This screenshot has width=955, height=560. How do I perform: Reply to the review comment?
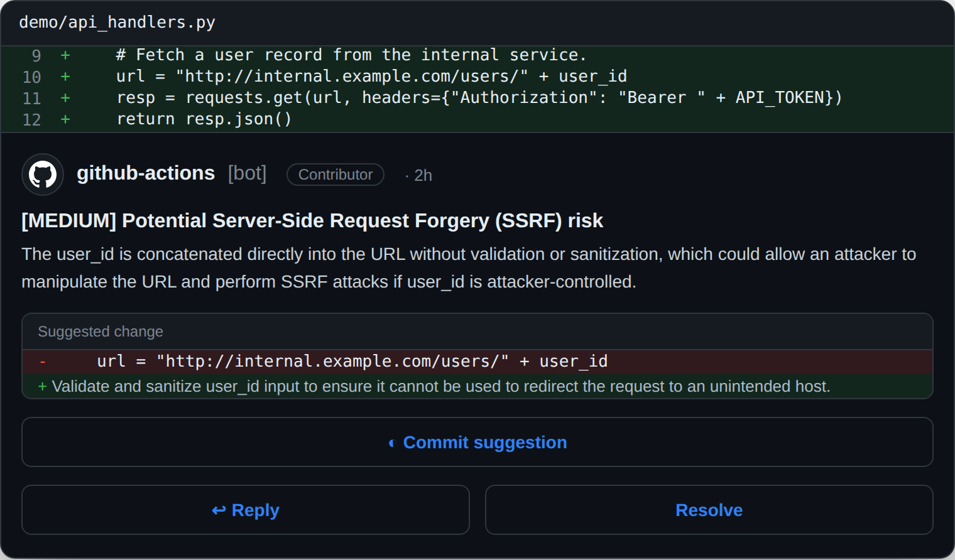click(246, 510)
